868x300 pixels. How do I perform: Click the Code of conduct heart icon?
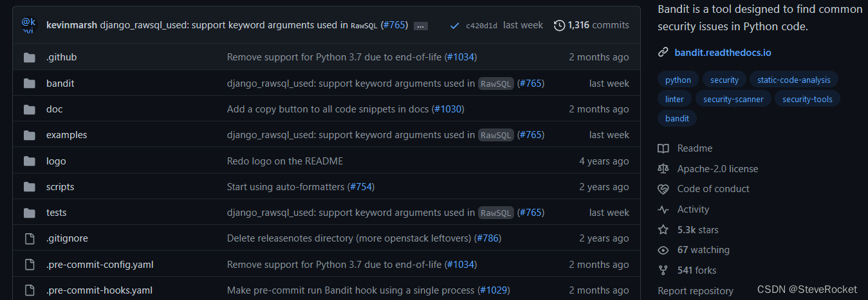(663, 189)
